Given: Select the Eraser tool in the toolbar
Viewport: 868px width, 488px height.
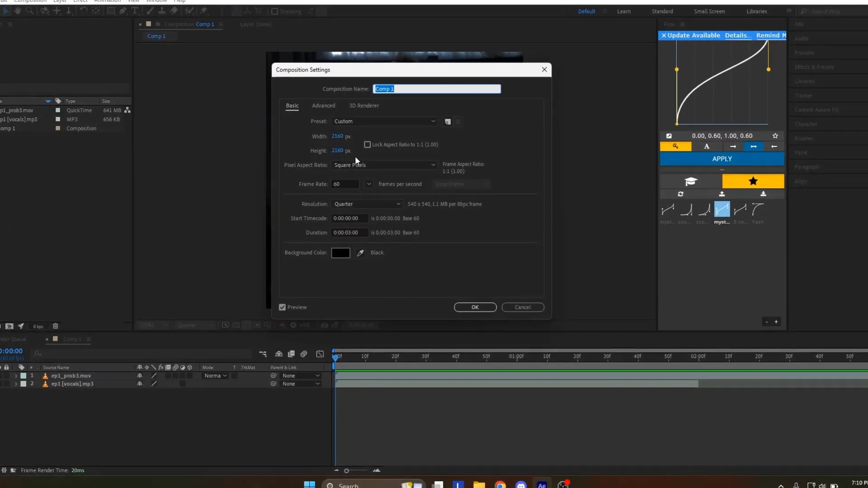Looking at the screenshot, I should pyautogui.click(x=174, y=11).
